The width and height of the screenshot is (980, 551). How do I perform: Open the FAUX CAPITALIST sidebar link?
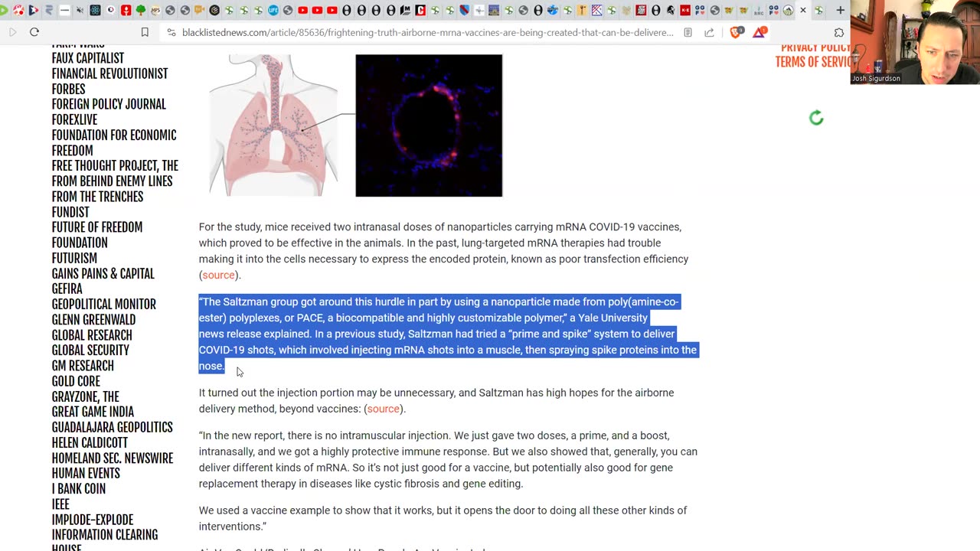87,58
